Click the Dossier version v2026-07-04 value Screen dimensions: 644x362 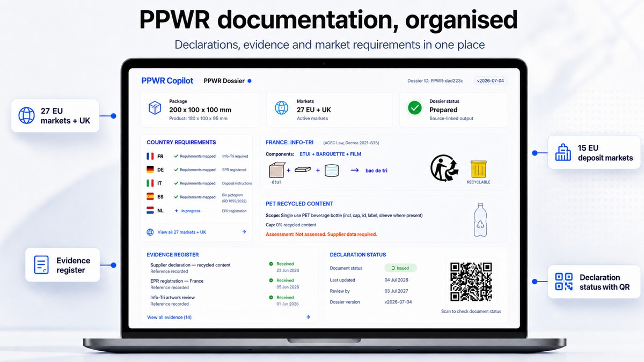(x=398, y=302)
